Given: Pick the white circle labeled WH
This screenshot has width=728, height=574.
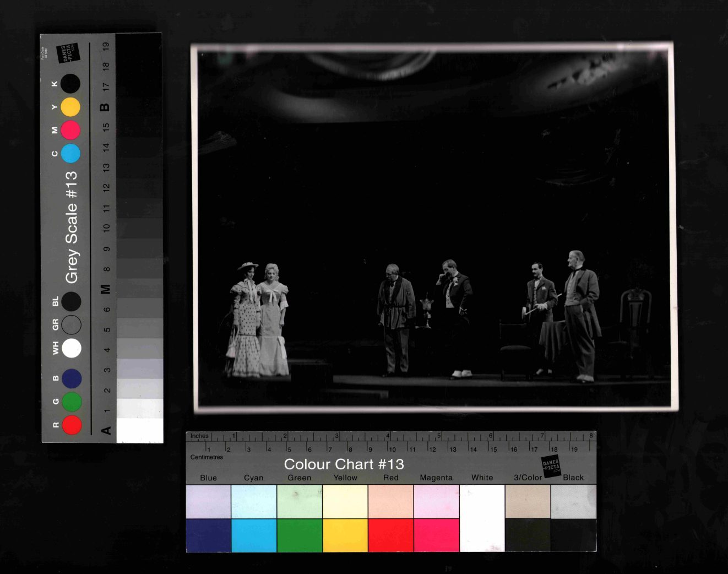Looking at the screenshot, I should (72, 348).
